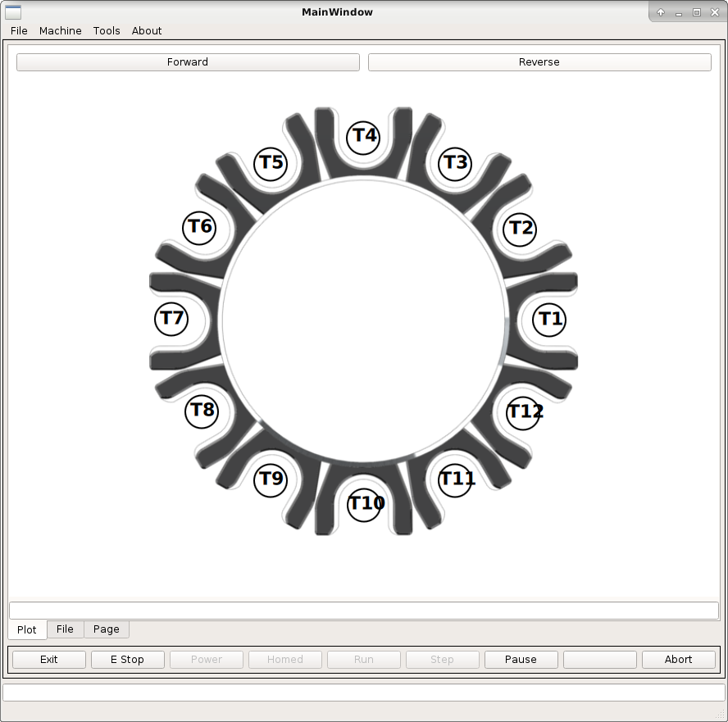The image size is (728, 722).
Task: Select tool pocket T7 on carousel
Action: pyautogui.click(x=171, y=320)
